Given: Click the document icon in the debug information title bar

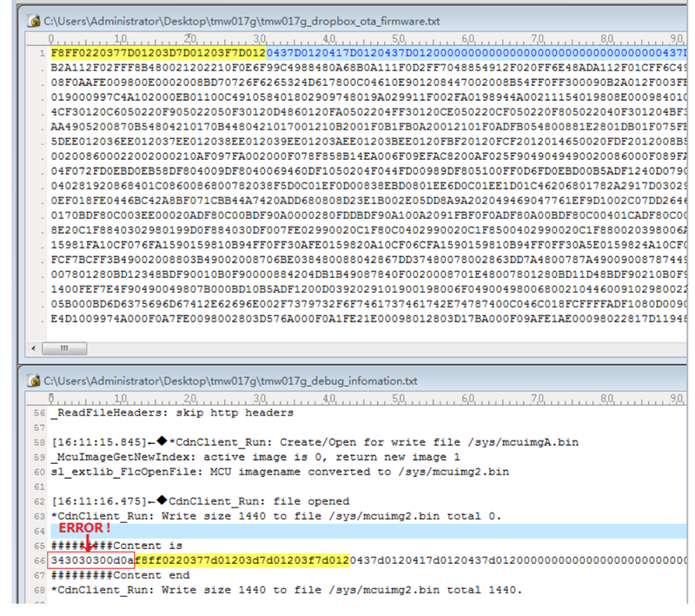Looking at the screenshot, I should click(33, 381).
